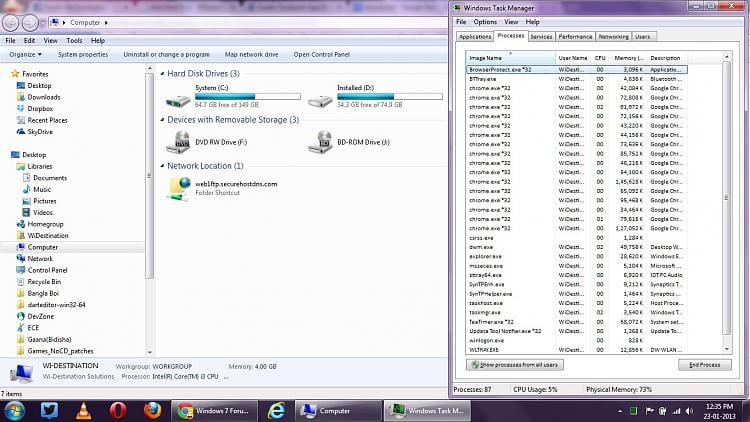The image size is (750, 422).
Task: Launch Twitter app from taskbar
Action: pyautogui.click(x=49, y=411)
